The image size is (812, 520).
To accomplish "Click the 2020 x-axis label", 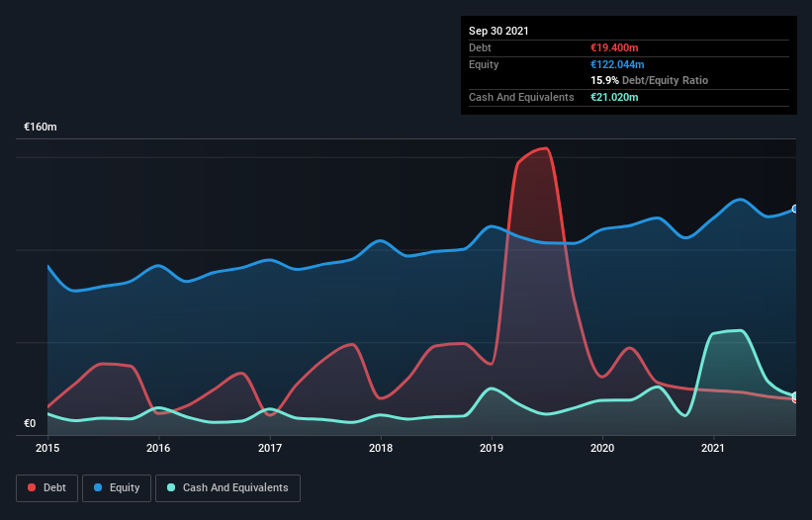I will (602, 448).
